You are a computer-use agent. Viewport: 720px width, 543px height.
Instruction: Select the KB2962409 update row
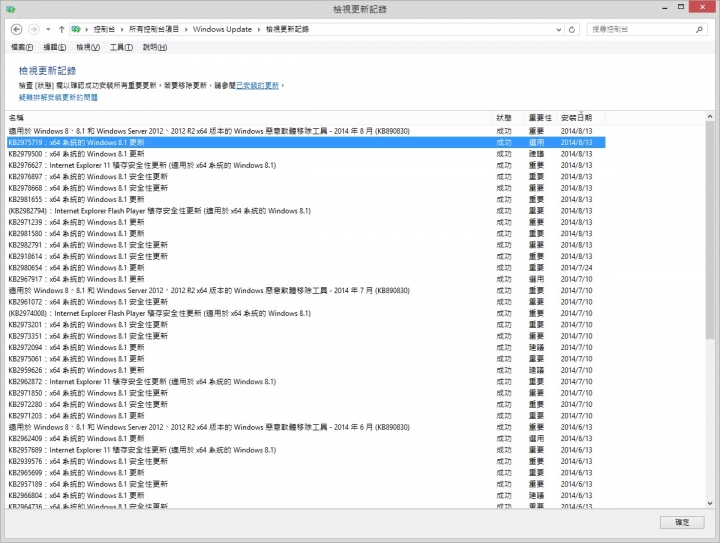[306, 438]
